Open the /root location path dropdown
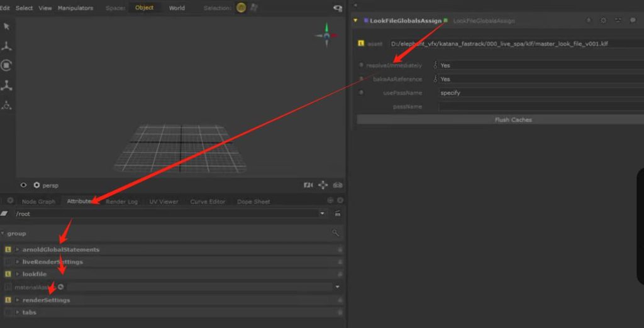This screenshot has width=644, height=328. [x=323, y=214]
